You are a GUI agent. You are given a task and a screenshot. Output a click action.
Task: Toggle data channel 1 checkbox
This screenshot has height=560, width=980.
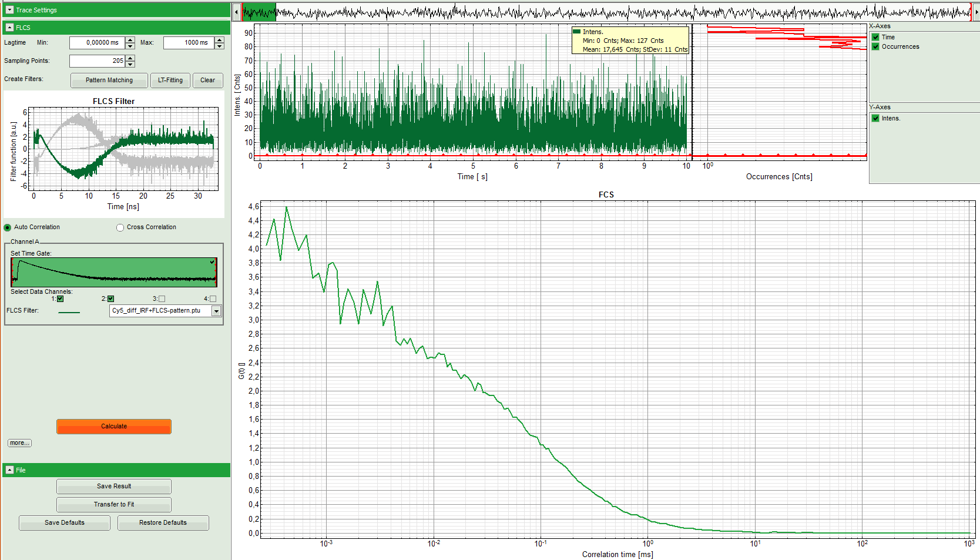pos(60,299)
